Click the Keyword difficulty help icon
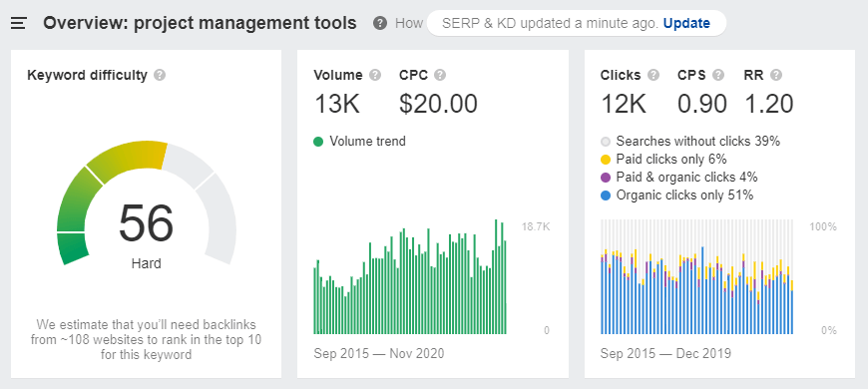 point(160,75)
